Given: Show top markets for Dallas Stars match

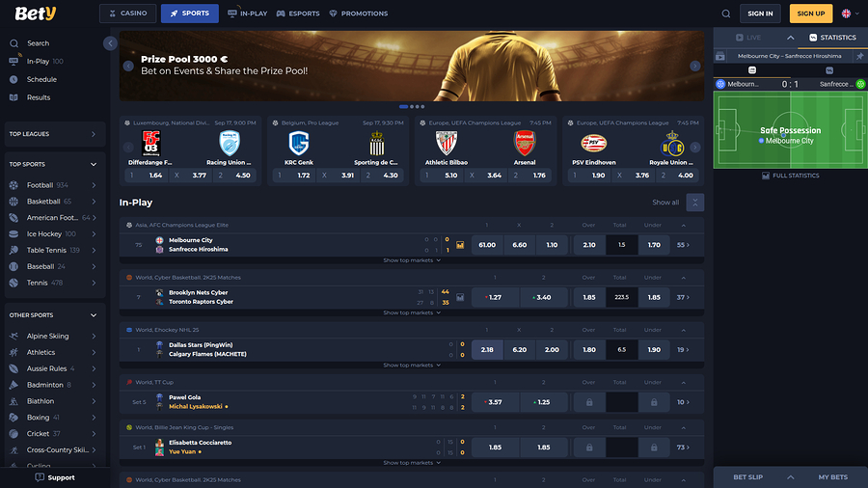Looking at the screenshot, I should pyautogui.click(x=412, y=366).
